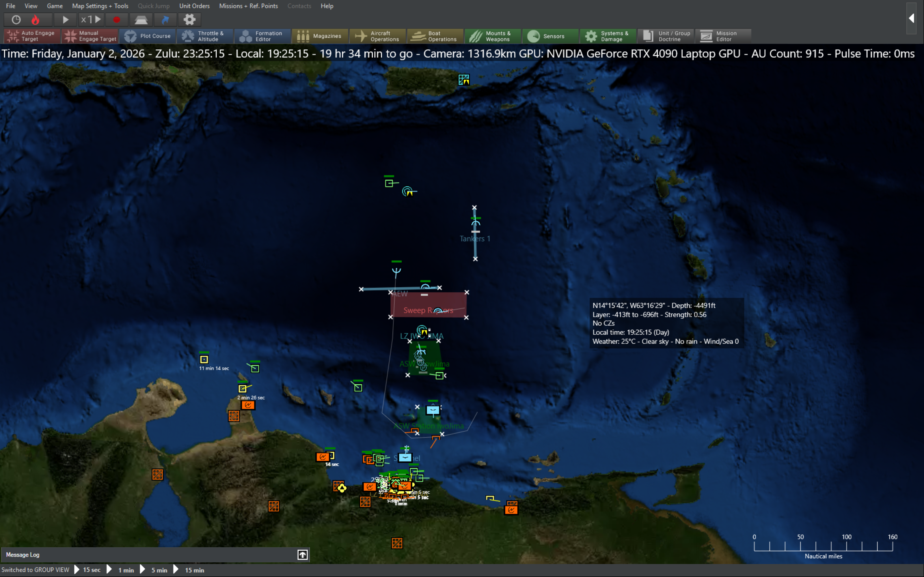Click the red flame icon

coord(36,19)
